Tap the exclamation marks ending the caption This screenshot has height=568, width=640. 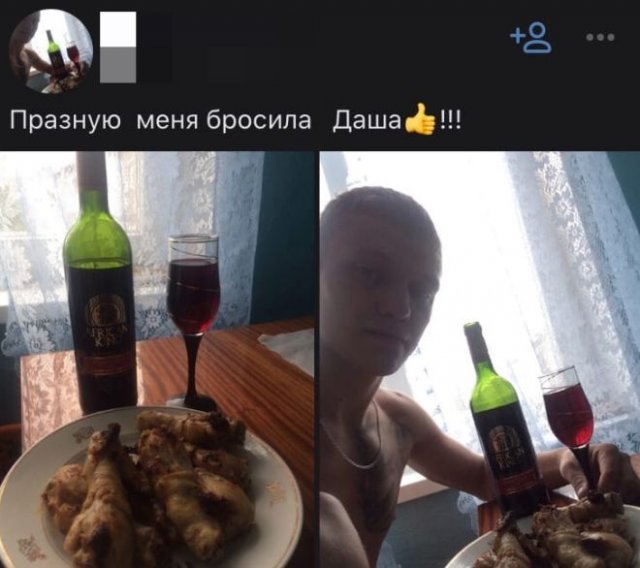[x=450, y=120]
